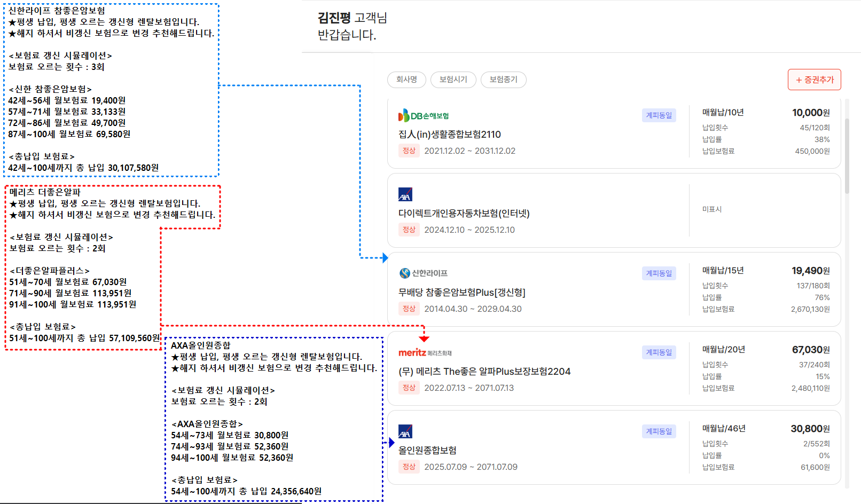Click 매월납/46년 payment term

click(724, 429)
